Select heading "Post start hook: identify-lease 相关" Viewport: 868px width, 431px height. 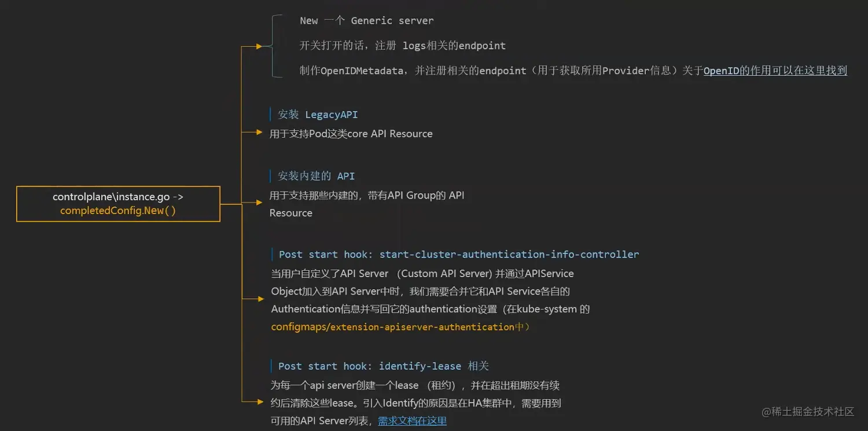point(384,366)
